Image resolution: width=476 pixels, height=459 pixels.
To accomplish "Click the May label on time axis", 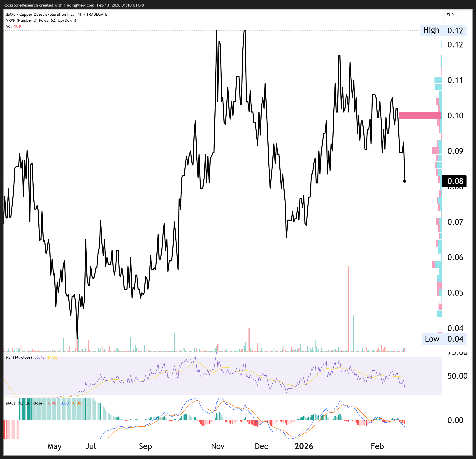I will [54, 446].
